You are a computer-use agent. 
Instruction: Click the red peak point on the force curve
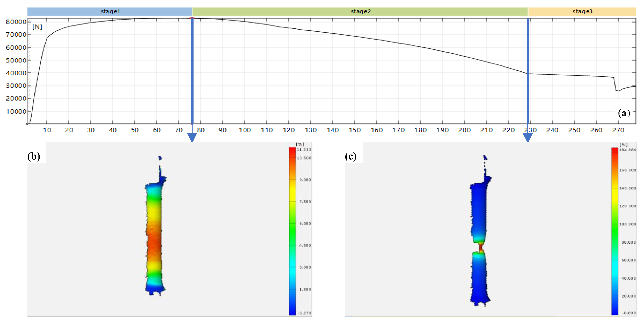coord(192,18)
